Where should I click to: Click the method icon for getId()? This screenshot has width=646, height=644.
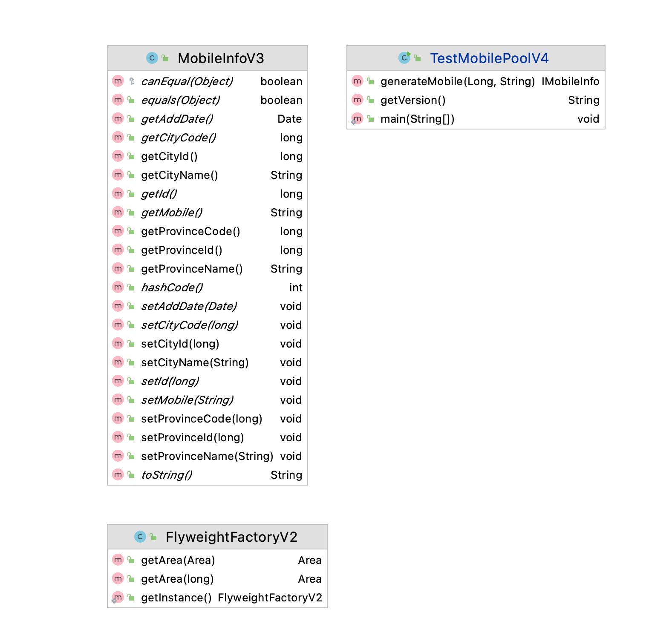click(118, 193)
